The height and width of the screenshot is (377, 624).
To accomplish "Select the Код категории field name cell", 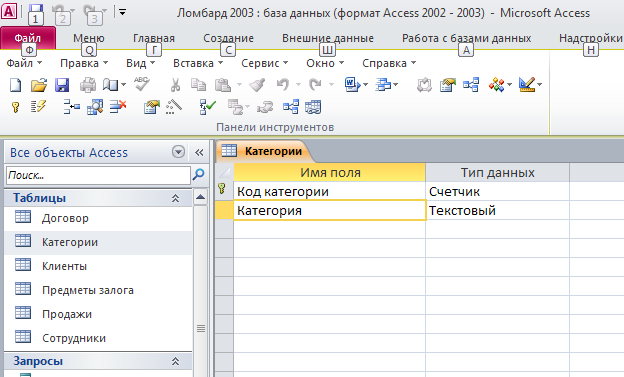I will (330, 191).
